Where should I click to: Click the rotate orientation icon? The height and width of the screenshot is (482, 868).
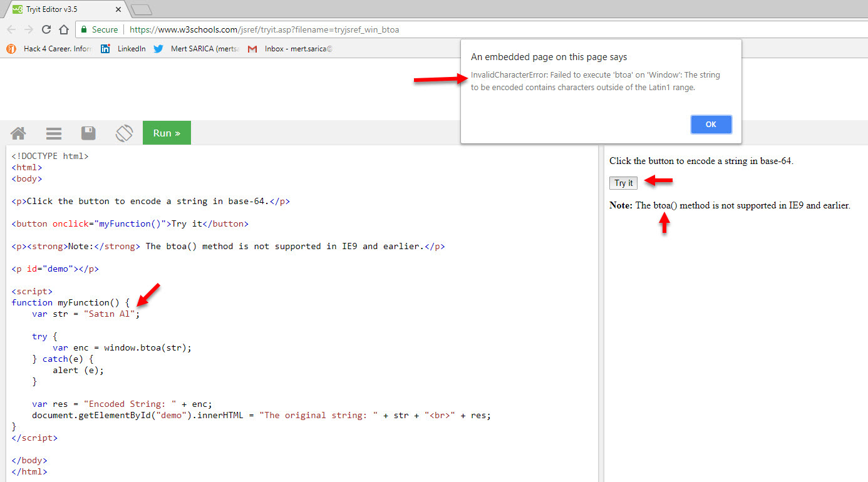(124, 133)
